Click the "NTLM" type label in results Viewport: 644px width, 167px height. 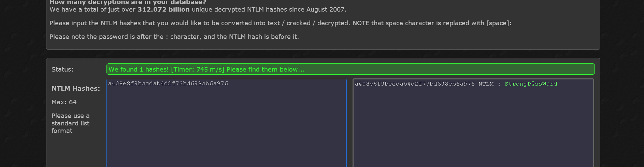pos(486,84)
